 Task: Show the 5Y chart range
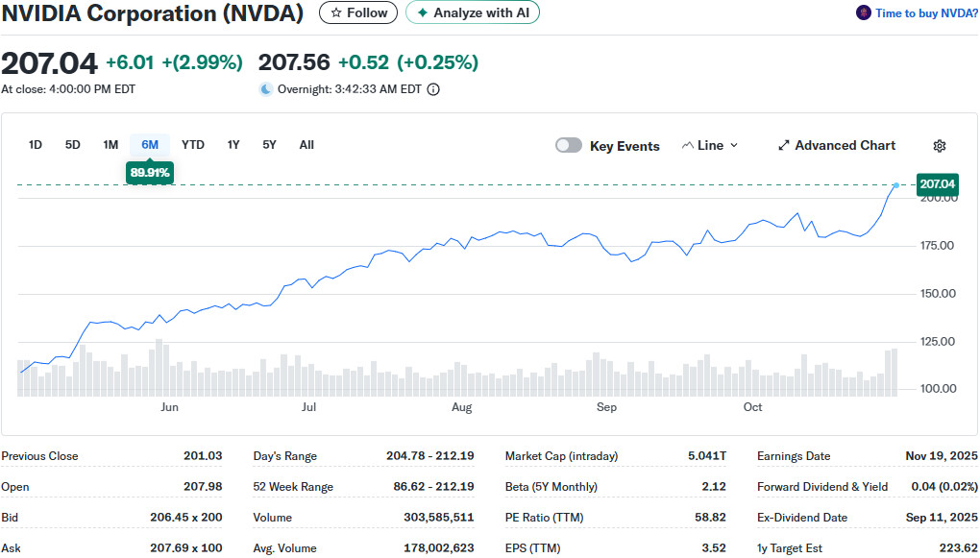click(269, 145)
